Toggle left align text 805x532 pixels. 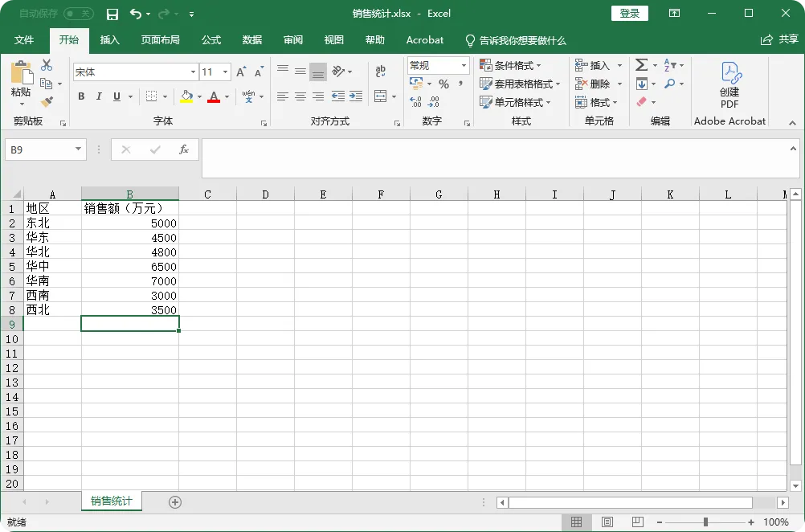click(x=282, y=96)
